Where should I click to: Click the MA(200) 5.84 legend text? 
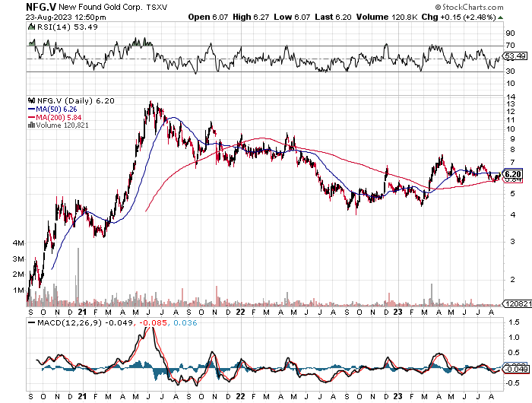pyautogui.click(x=59, y=117)
